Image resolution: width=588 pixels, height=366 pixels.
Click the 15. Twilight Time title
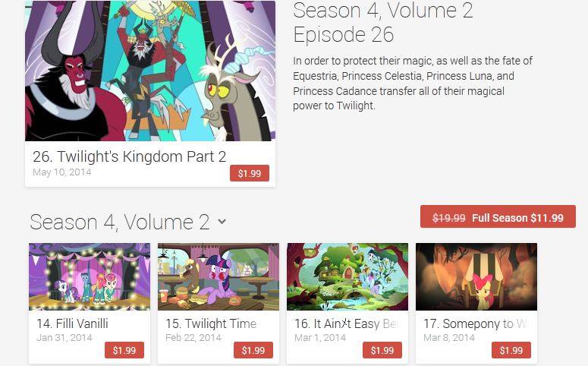point(211,323)
